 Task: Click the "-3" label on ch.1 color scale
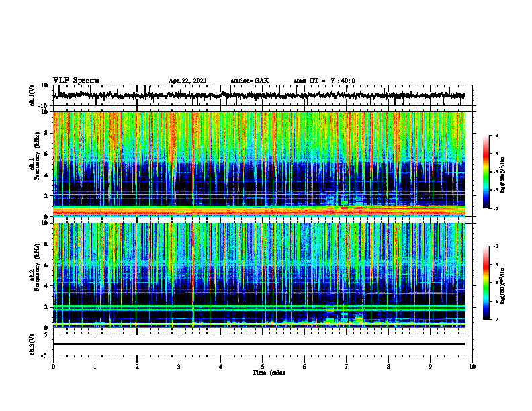pos(496,136)
